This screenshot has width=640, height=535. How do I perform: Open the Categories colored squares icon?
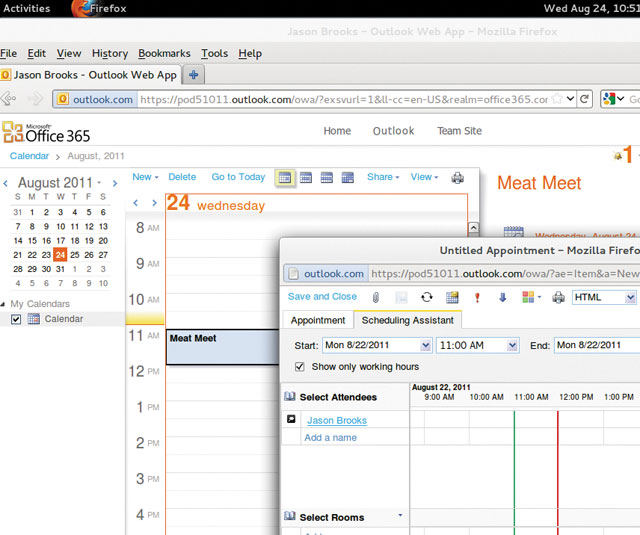528,297
